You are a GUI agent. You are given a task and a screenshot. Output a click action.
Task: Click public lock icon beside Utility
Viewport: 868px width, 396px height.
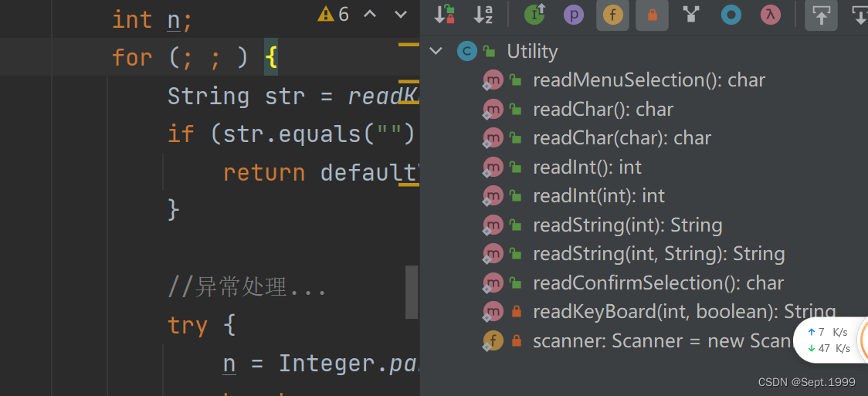click(x=489, y=52)
